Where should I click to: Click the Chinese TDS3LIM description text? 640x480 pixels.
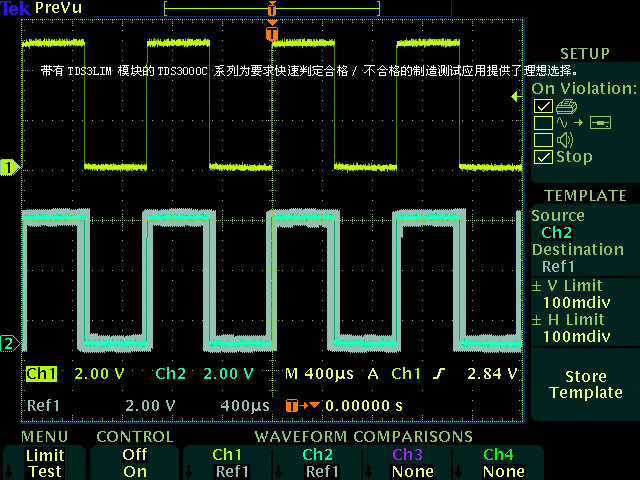click(309, 71)
